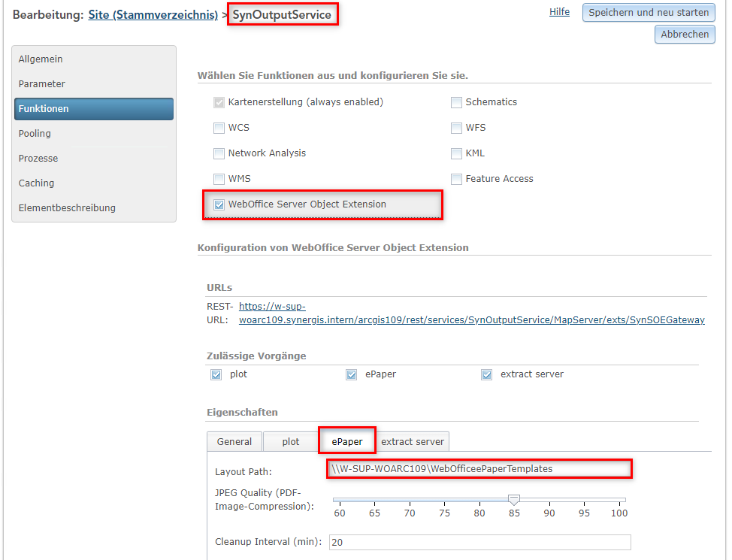
Task: Uncheck WebOffice Server Object Extension
Action: [x=219, y=204]
